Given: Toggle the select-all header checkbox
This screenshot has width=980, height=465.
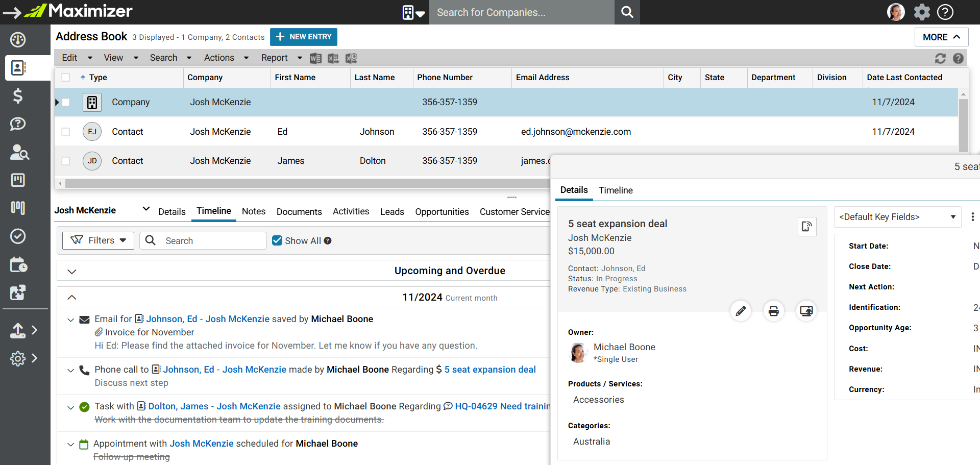Looking at the screenshot, I should 66,78.
